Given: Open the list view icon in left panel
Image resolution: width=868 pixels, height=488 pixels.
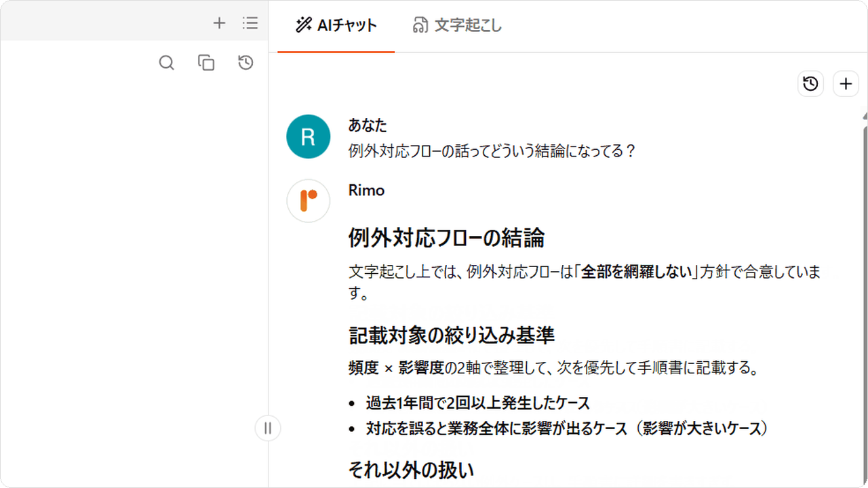Looking at the screenshot, I should coord(250,24).
